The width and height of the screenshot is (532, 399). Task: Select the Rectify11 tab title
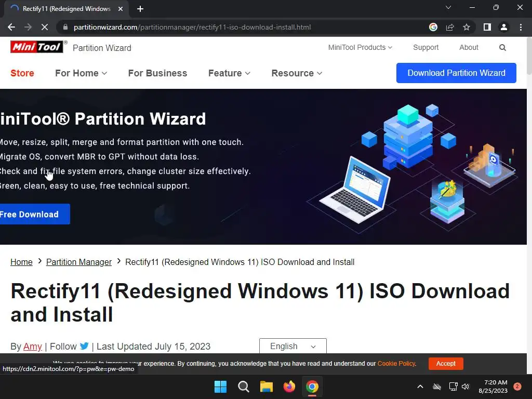pos(66,9)
